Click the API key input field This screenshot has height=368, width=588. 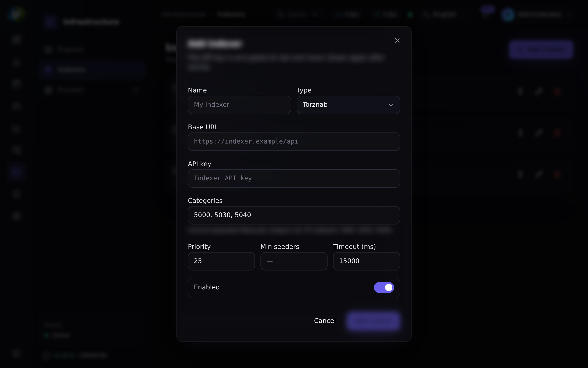pos(294,178)
